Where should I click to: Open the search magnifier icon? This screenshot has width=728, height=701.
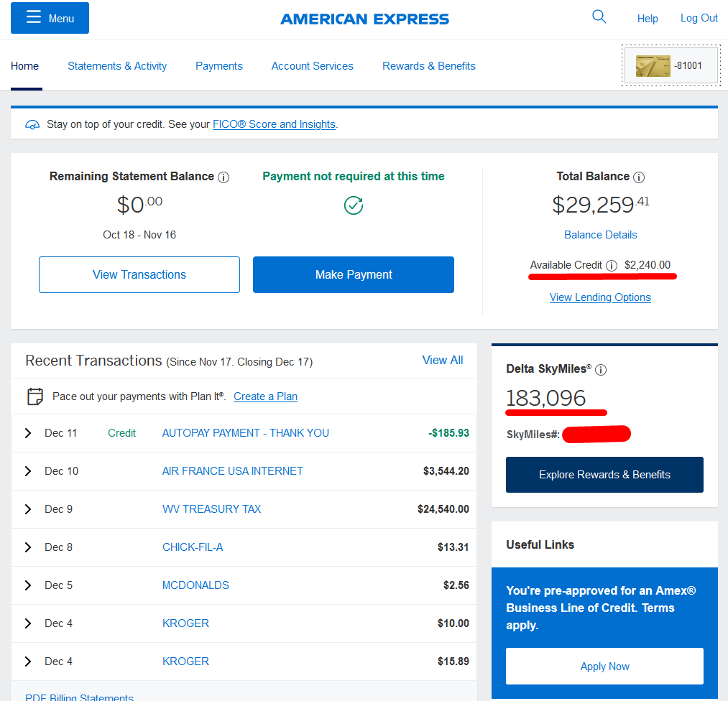[x=599, y=17]
